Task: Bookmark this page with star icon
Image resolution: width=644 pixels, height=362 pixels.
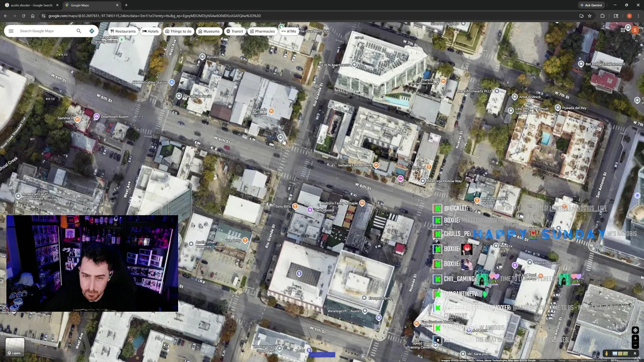Action: [x=590, y=16]
